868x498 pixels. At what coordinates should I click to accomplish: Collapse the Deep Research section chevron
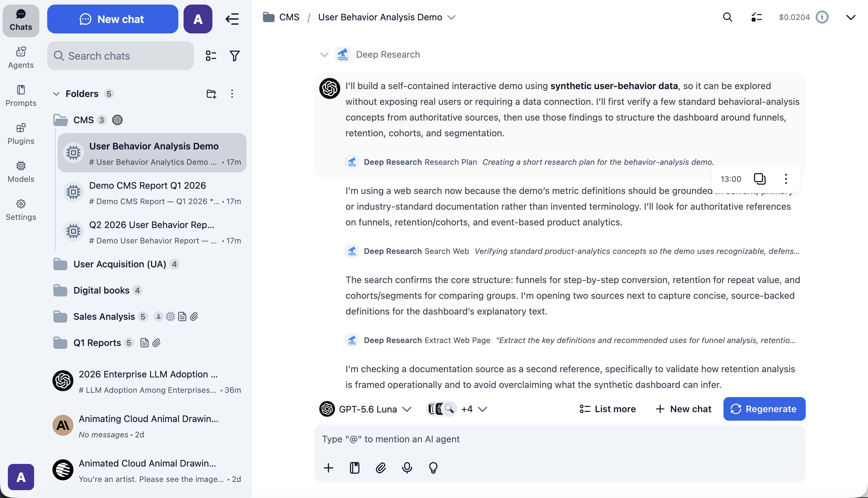pyautogui.click(x=324, y=55)
